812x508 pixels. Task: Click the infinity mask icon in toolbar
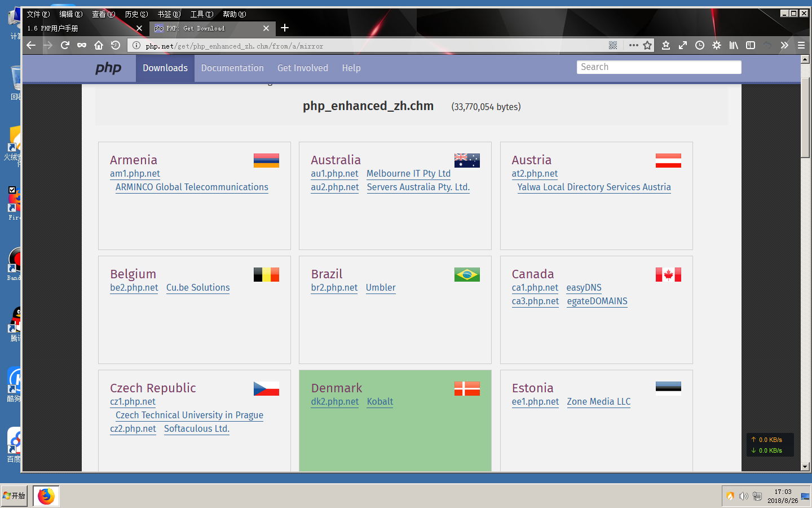pyautogui.click(x=82, y=45)
